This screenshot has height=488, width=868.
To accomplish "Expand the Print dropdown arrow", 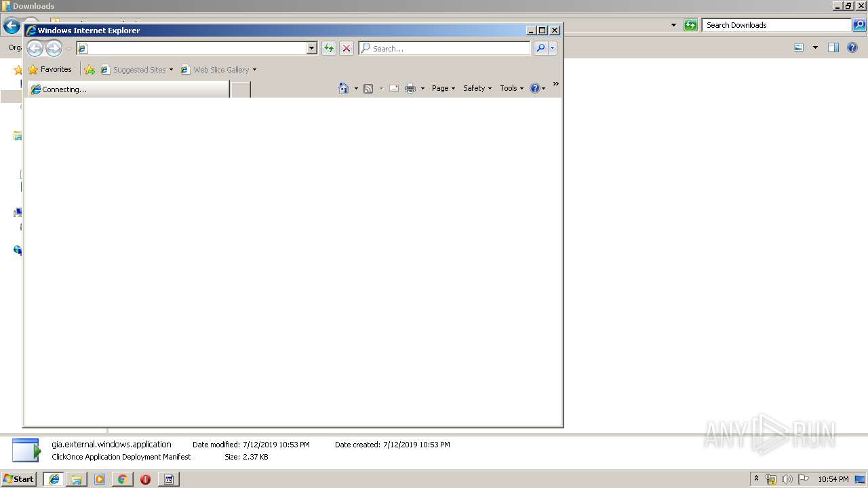I will coord(422,88).
